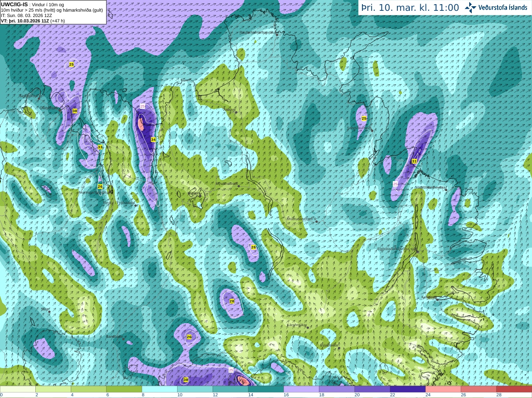This screenshot has width=532, height=398.
Task: Pick the 8–10 m/s light cyan legend swatch
Action: click(x=160, y=389)
